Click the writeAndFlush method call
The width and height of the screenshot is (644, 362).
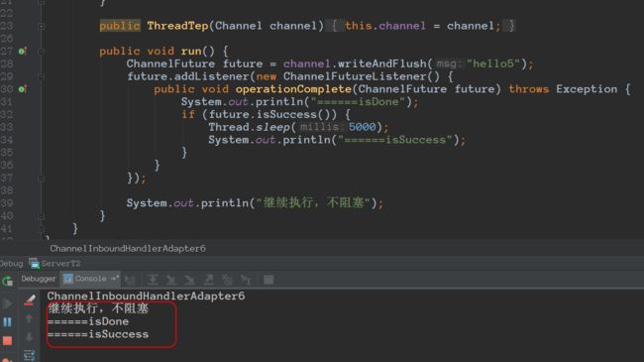click(382, 63)
